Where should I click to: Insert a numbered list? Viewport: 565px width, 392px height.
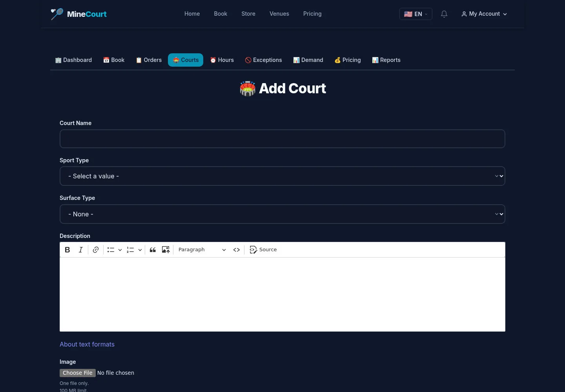130,250
